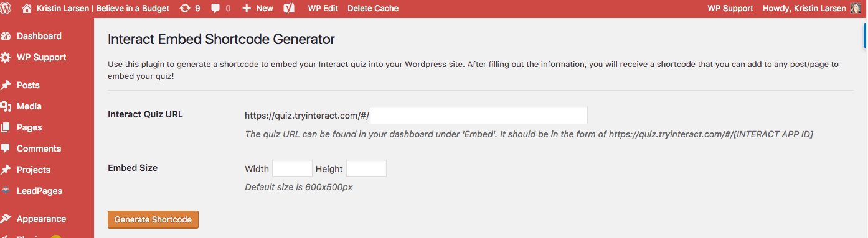The image size is (868, 238).
Task: Click Delete Cache in admin bar
Action: [x=373, y=8]
